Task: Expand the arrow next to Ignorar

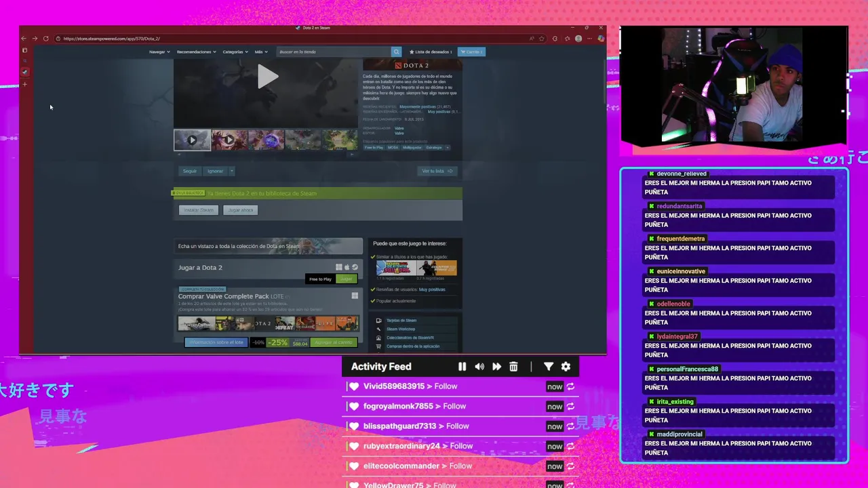Action: [x=231, y=171]
